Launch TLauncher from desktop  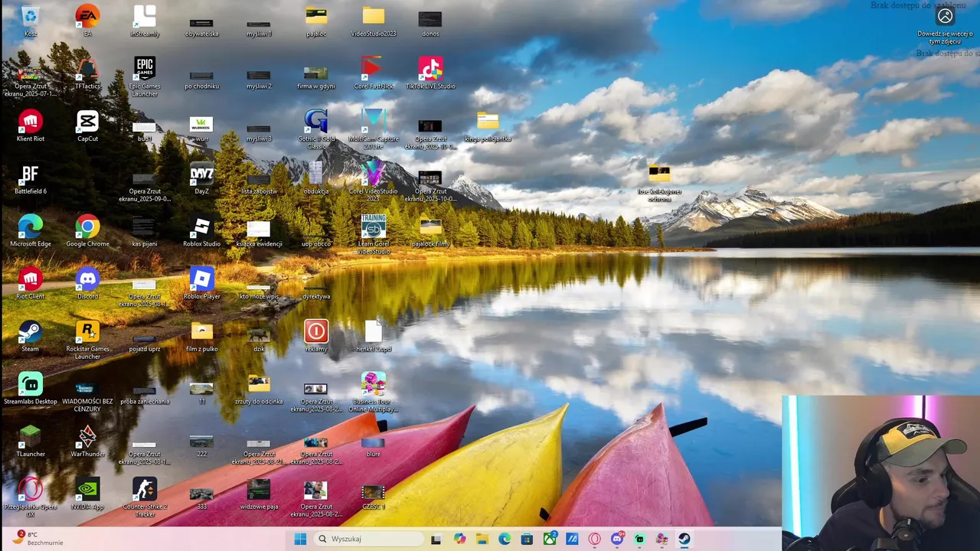click(x=30, y=441)
